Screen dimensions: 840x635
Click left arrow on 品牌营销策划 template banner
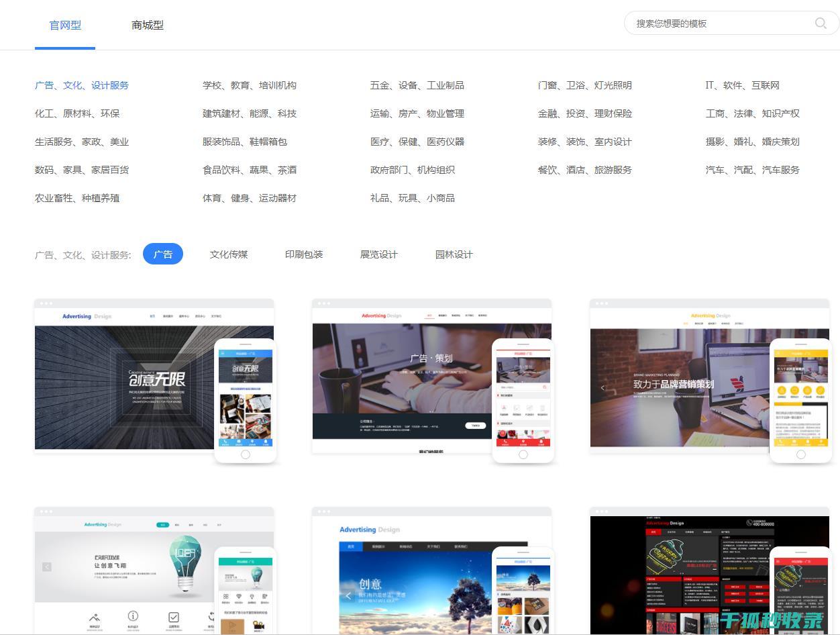[x=602, y=388]
